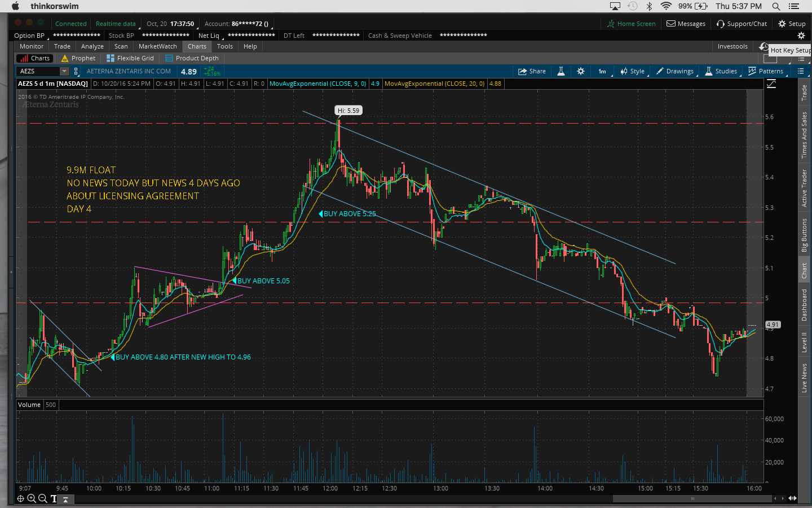This screenshot has width=812, height=508.
Task: Toggle the Live News side panel
Action: (x=804, y=378)
